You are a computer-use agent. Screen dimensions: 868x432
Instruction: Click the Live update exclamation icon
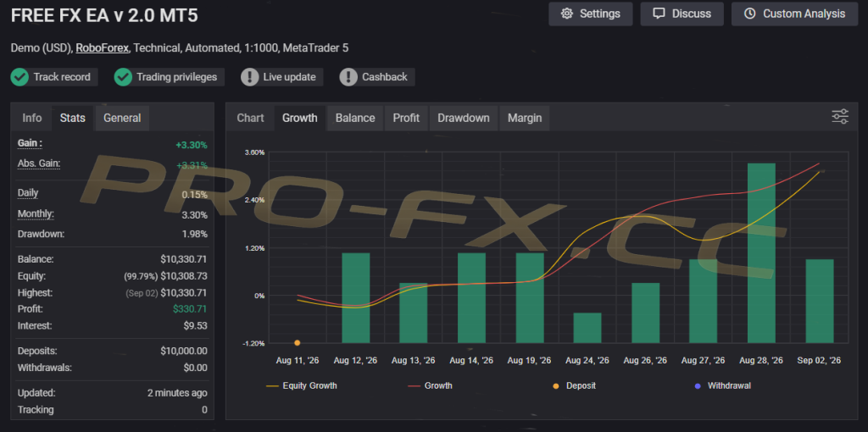(250, 77)
